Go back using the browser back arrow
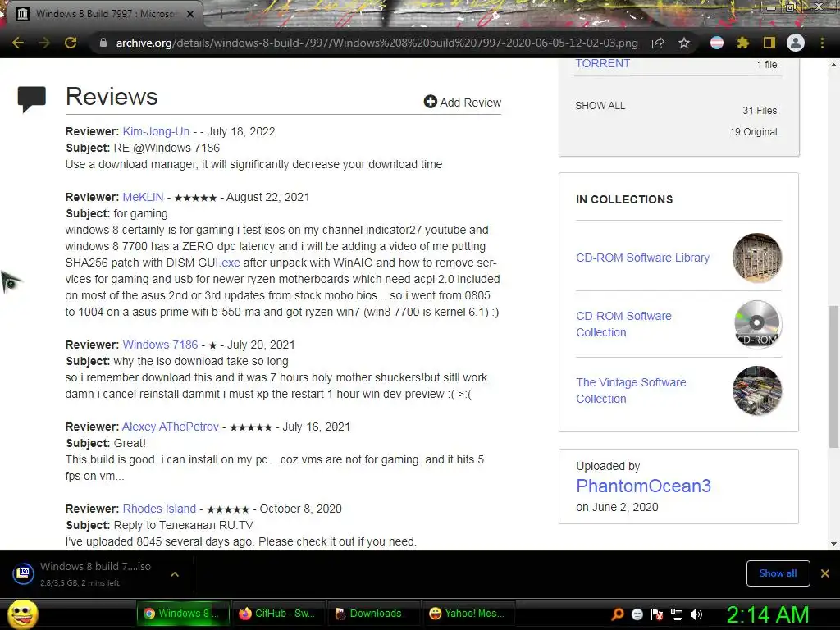The height and width of the screenshot is (630, 840). point(18,43)
